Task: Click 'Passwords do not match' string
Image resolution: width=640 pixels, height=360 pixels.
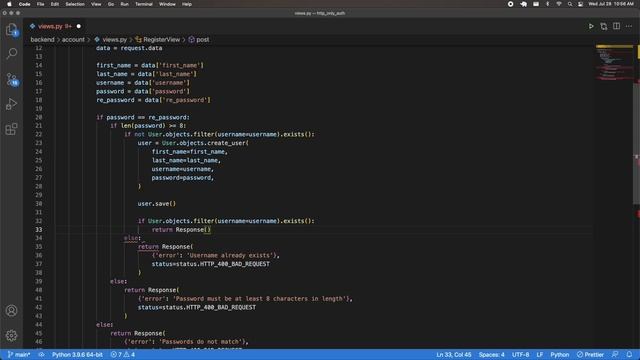Action: pos(201,342)
